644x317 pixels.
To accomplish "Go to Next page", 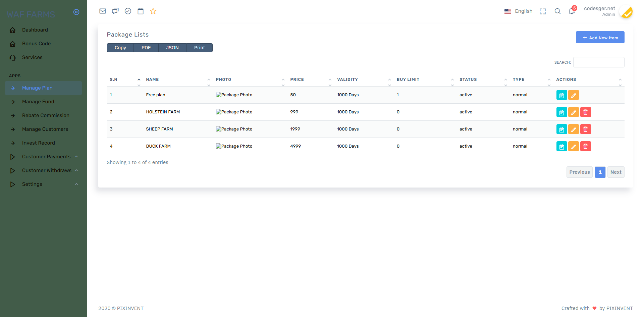I will (x=616, y=172).
